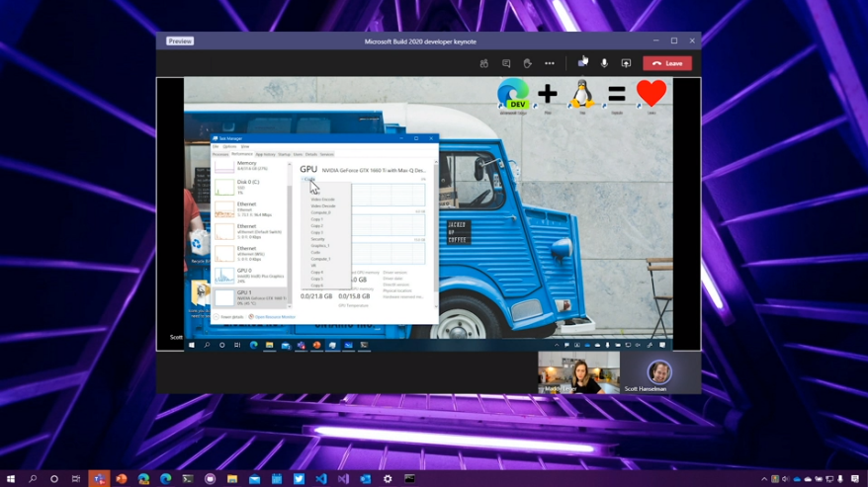The height and width of the screenshot is (487, 868).
Task: Switch to Processes tab in Task Manager
Action: (x=220, y=154)
